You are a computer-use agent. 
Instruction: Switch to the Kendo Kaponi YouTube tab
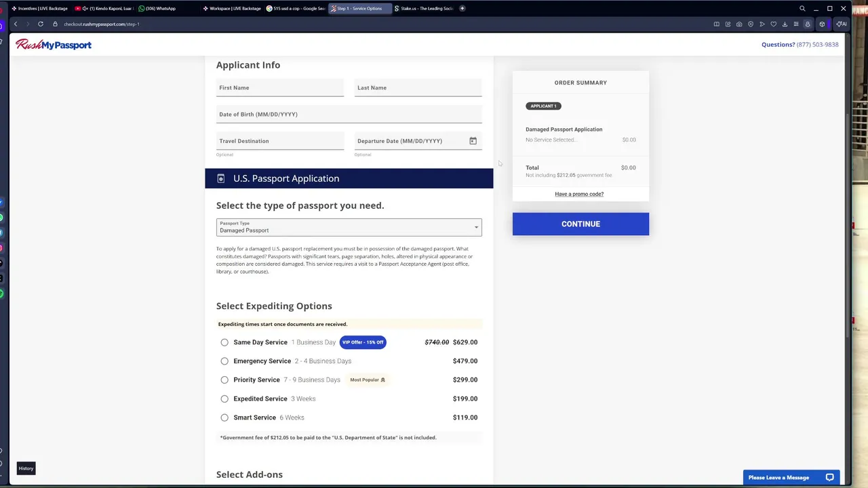point(104,9)
